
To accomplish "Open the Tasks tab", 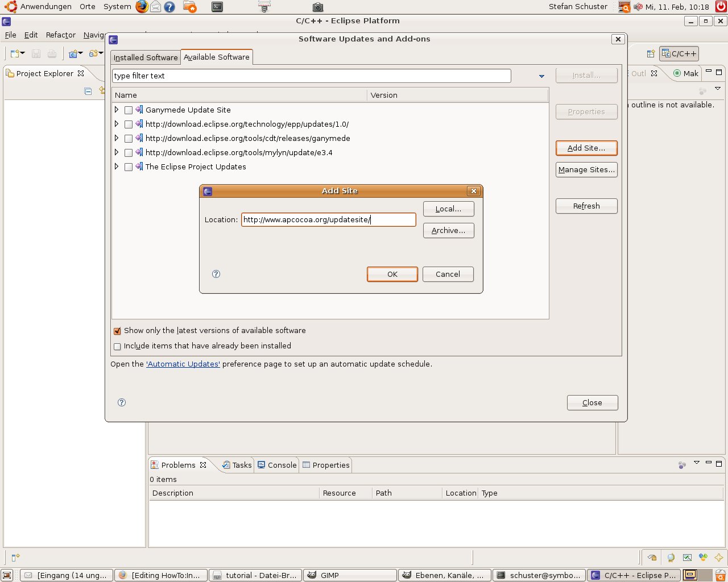I will click(237, 465).
